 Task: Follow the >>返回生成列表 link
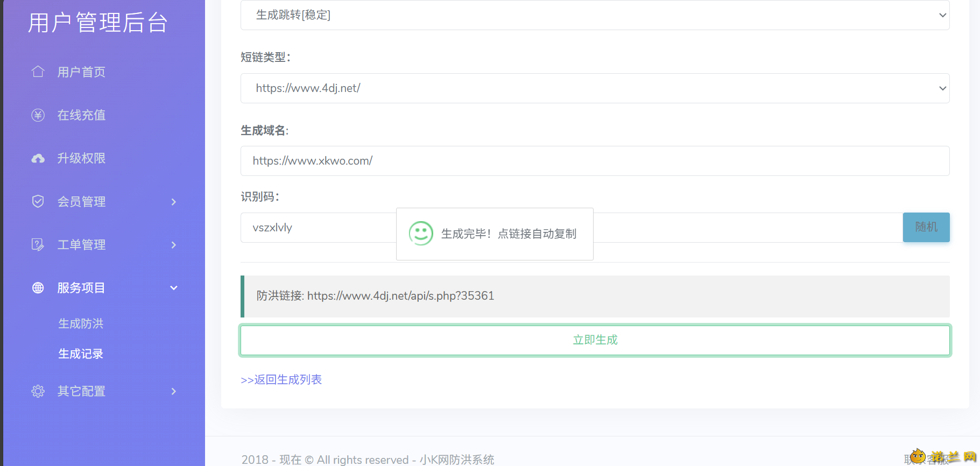click(x=281, y=379)
